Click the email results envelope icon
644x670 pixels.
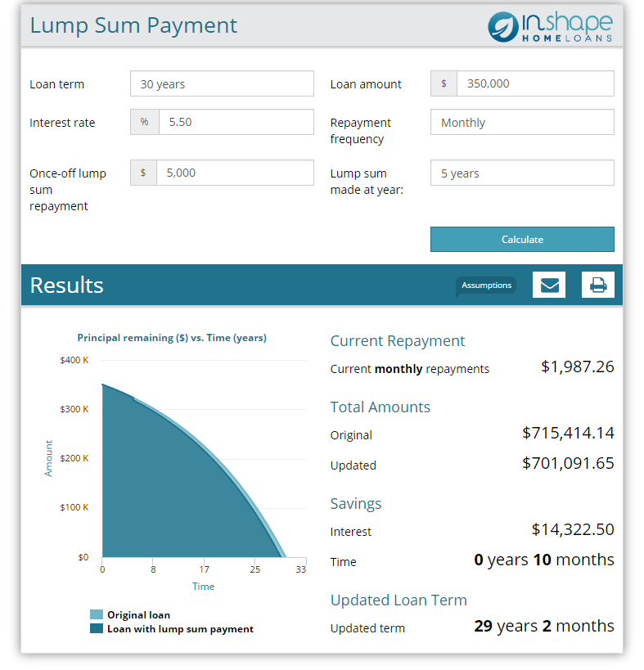pyautogui.click(x=549, y=285)
